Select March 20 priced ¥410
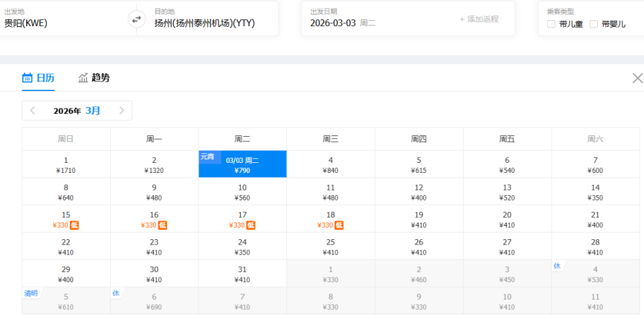The image size is (644, 319). point(507,219)
